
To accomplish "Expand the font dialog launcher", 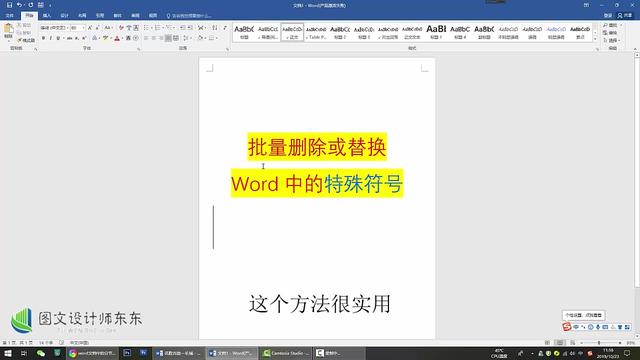I will point(139,49).
